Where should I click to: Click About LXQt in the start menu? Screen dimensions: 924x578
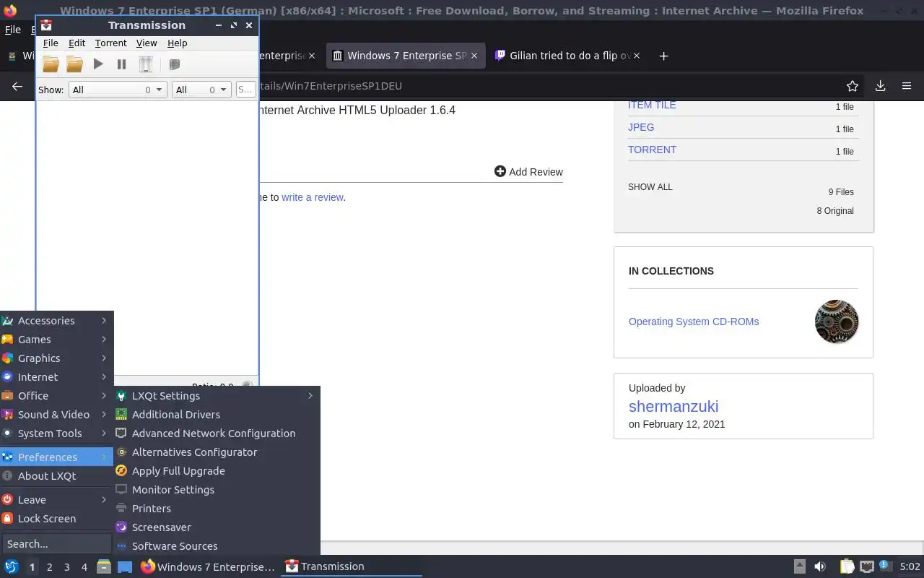56,476
